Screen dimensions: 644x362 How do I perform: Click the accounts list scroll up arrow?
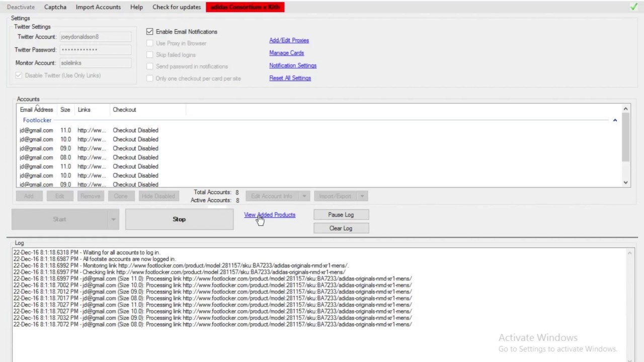pos(626,109)
